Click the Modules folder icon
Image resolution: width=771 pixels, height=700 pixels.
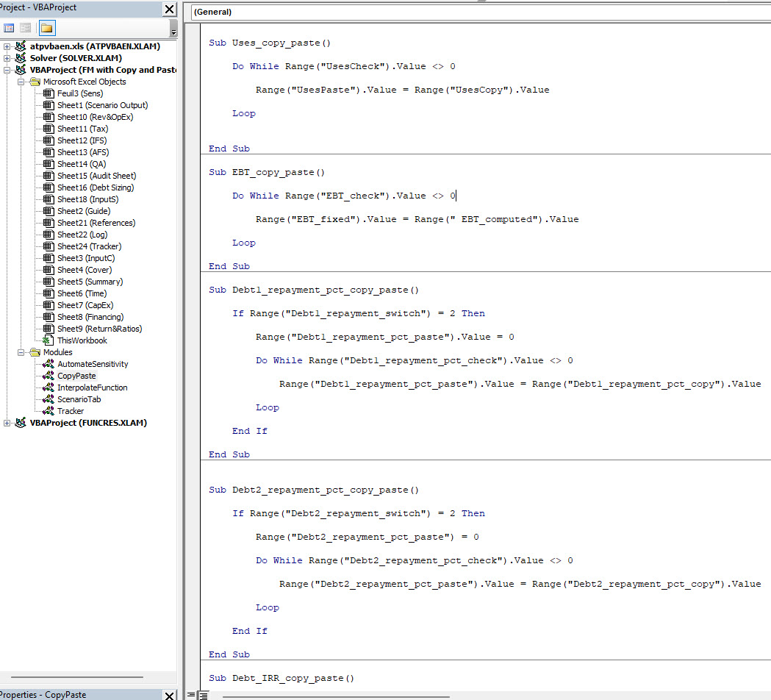(x=35, y=352)
